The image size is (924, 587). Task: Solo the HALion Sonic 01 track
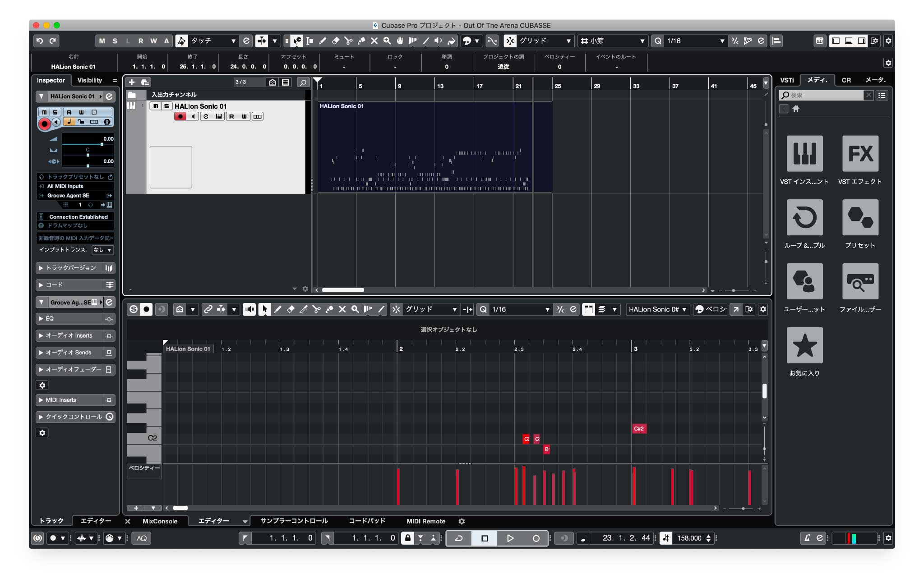166,105
